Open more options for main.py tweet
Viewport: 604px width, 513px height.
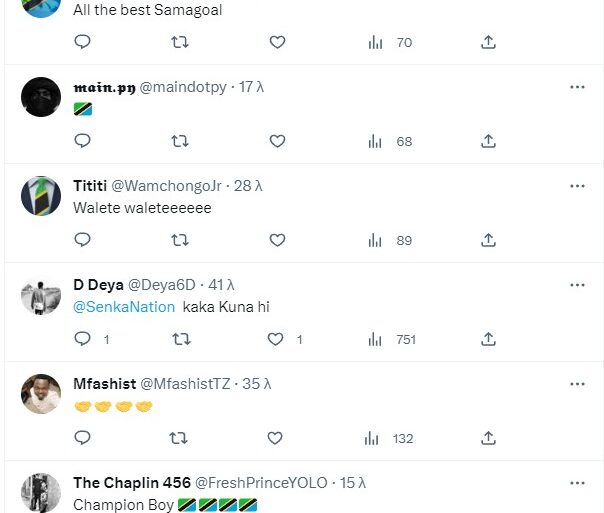pyautogui.click(x=577, y=87)
